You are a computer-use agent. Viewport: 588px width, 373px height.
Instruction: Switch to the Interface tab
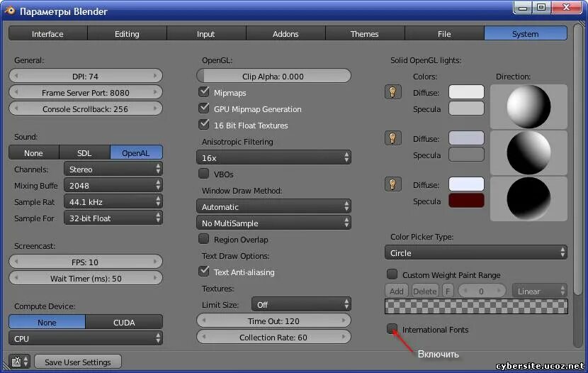47,33
